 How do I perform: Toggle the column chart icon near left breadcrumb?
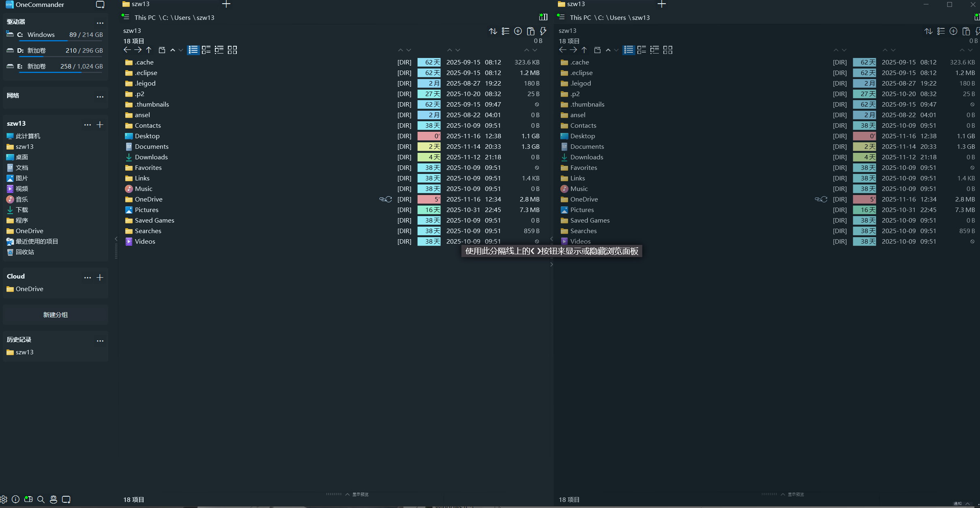(543, 17)
